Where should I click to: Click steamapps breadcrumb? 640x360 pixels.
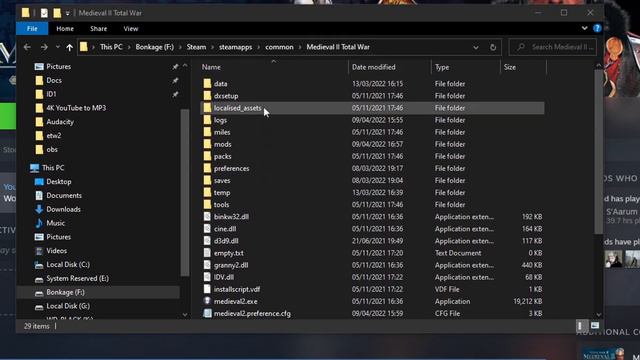pos(235,47)
